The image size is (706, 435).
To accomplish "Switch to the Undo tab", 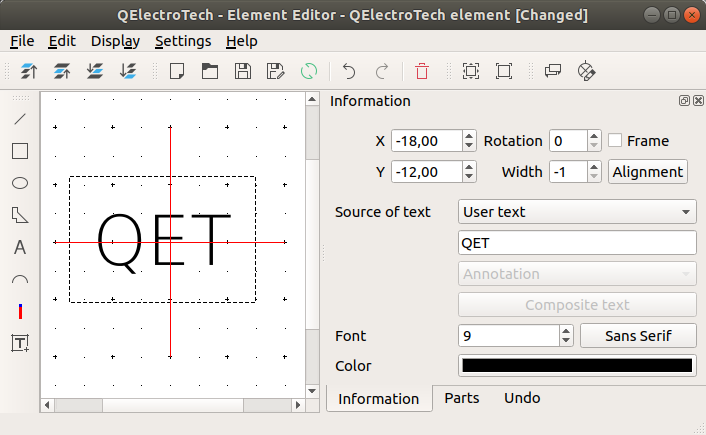I will [522, 398].
